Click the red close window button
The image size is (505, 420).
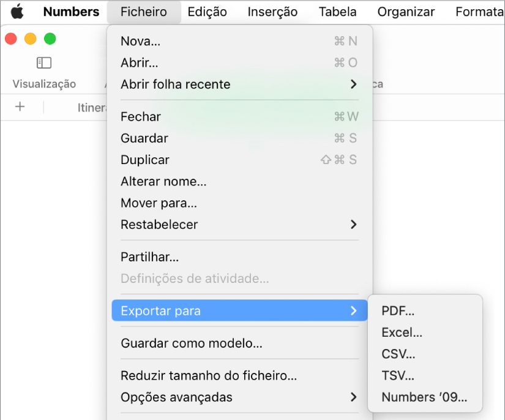(x=11, y=39)
